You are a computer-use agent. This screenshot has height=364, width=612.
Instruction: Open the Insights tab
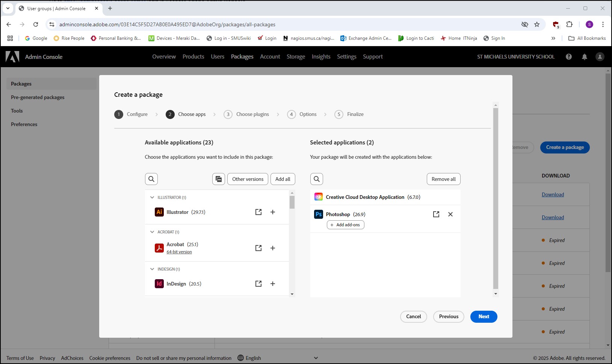321,57
